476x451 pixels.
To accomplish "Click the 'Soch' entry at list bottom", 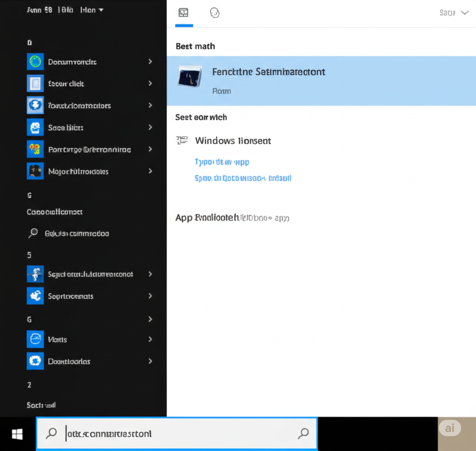I will (41, 405).
